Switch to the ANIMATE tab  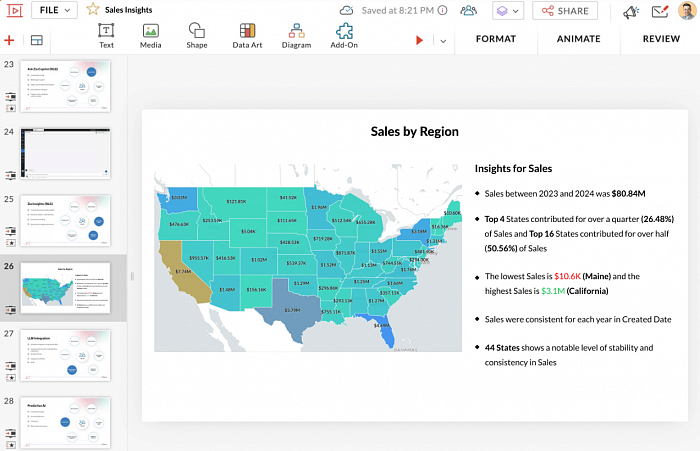pos(578,39)
